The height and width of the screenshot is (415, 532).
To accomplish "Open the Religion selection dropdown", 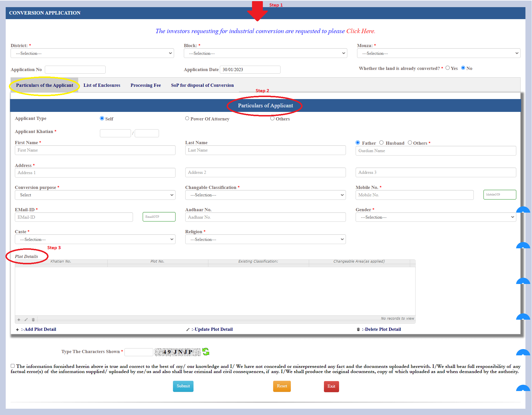I will [265, 239].
